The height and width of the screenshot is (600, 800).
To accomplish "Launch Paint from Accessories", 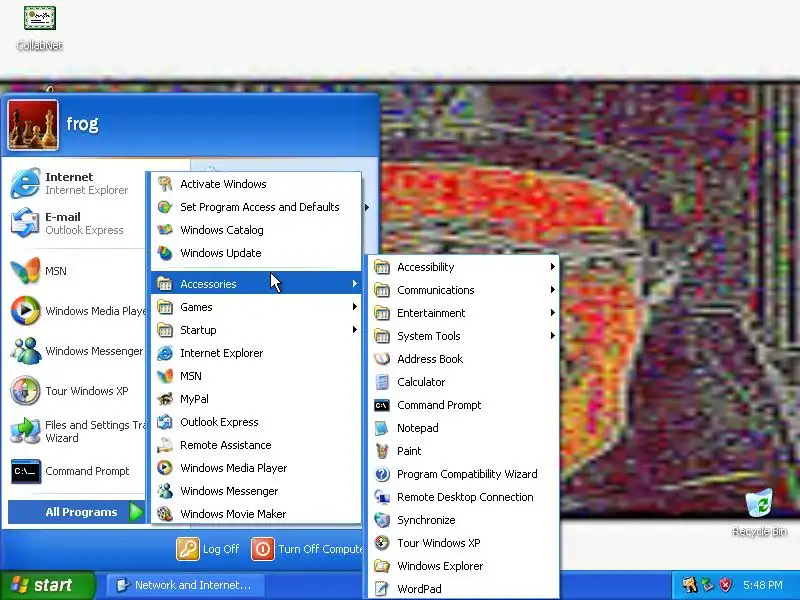I will [463, 451].
